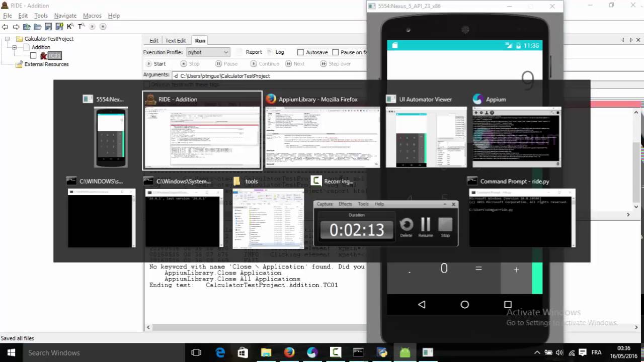Click the Go Forward arrow in RIDE toolbar
Viewport: 644px width, 362px height.
[16, 27]
